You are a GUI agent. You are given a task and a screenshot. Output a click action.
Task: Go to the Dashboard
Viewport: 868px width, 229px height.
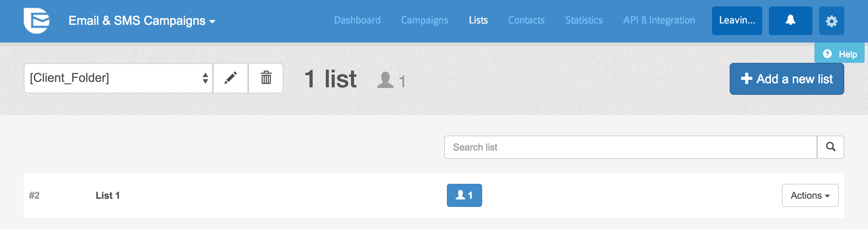click(357, 20)
